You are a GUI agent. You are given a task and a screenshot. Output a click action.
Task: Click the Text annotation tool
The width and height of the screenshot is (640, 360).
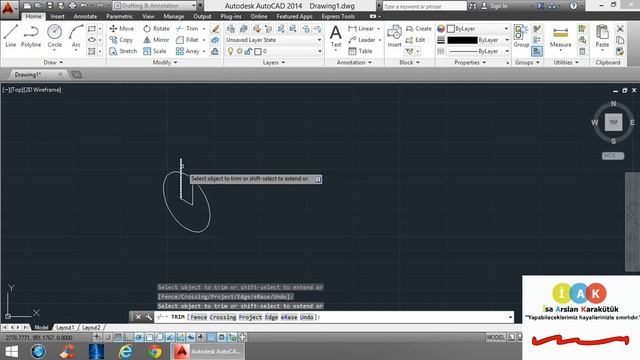pos(336,36)
